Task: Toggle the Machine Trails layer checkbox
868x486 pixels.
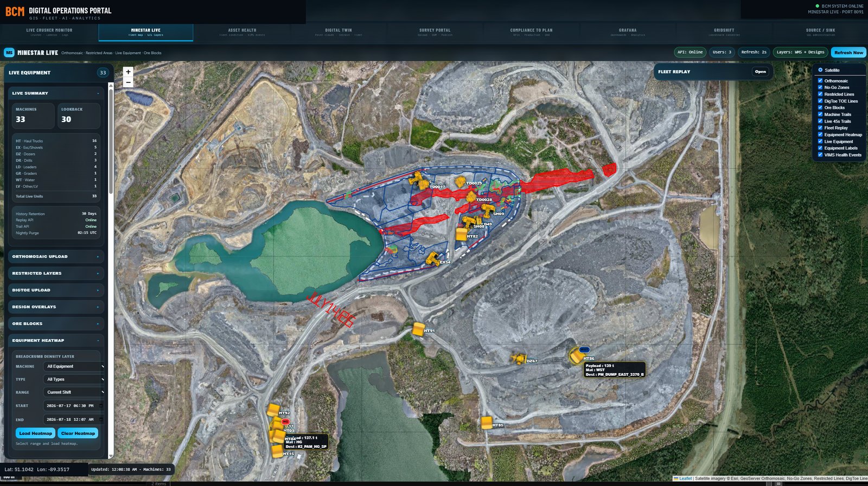Action: [820, 114]
